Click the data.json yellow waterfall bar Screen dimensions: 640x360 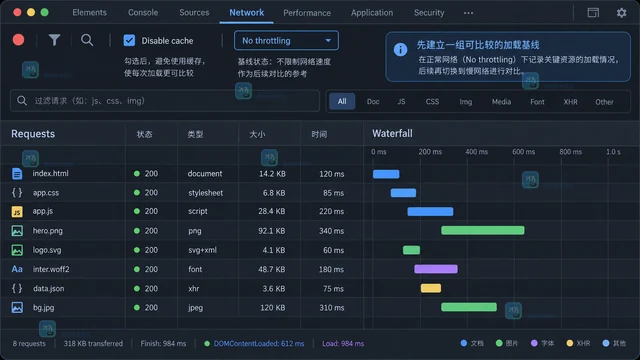[431, 288]
